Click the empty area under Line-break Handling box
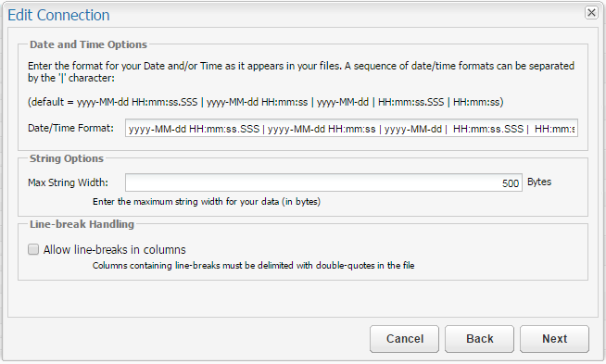Image resolution: width=606 pixels, height=364 pixels. tap(303, 298)
